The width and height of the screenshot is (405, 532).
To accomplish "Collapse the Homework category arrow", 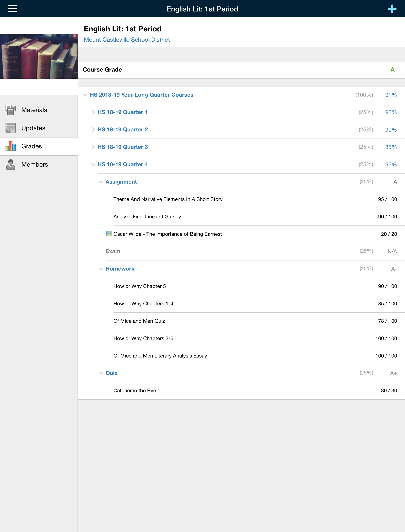I will click(x=101, y=269).
